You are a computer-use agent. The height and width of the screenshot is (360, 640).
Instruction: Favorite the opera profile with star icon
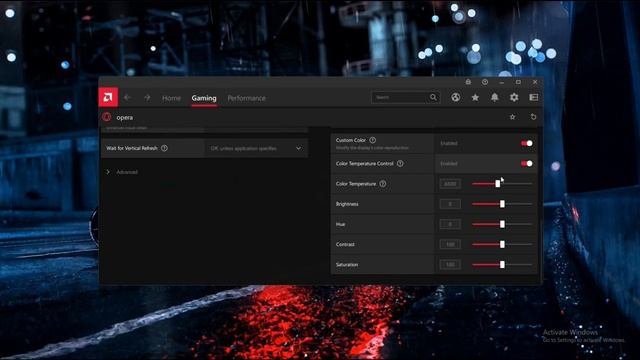[x=512, y=117]
